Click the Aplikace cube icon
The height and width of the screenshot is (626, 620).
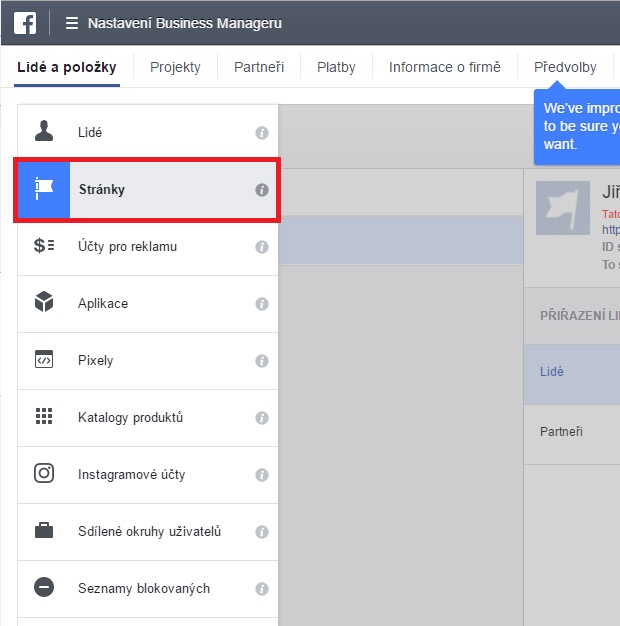44,302
